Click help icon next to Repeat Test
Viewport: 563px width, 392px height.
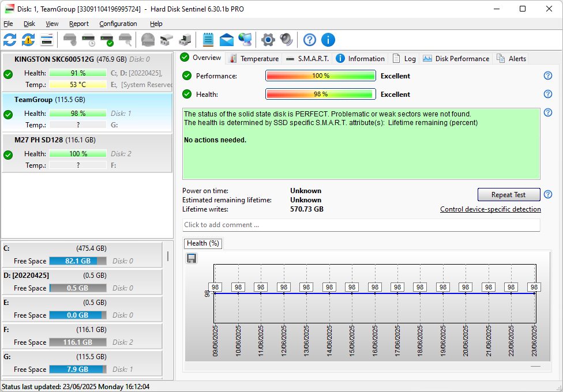(548, 194)
